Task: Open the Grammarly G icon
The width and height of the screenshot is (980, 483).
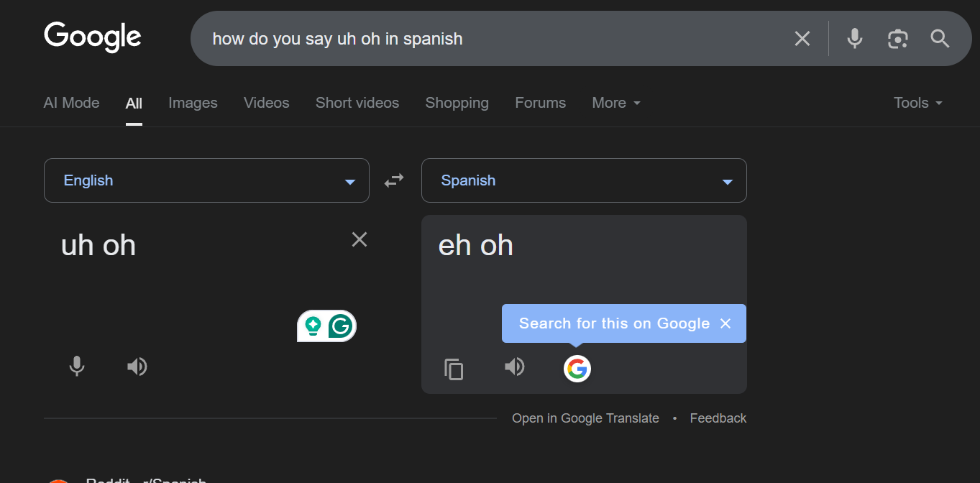Action: click(340, 326)
